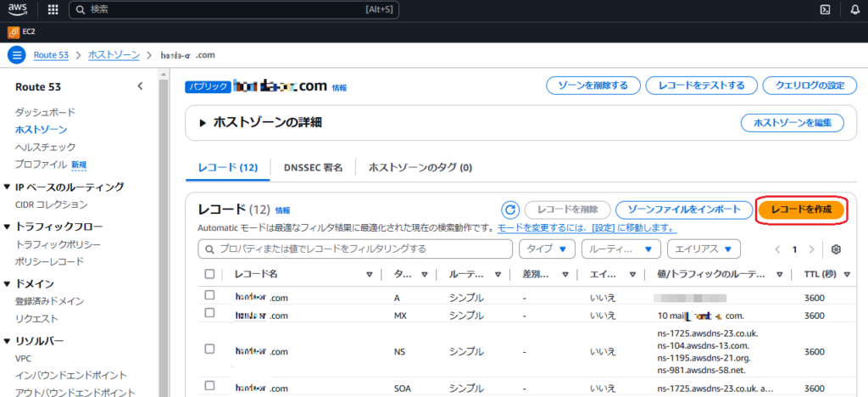Focus the AWS 検索 search box
This screenshot has height=397, width=868.
point(234,9)
